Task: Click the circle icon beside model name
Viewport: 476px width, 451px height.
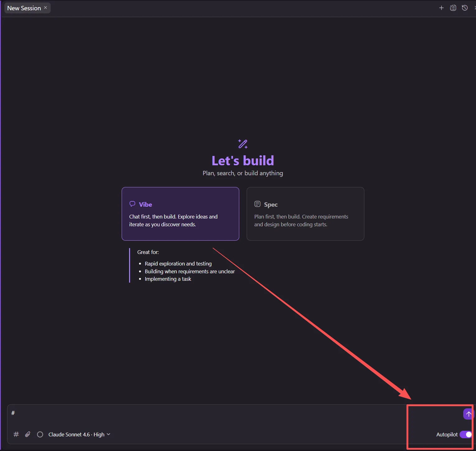Action: (x=40, y=434)
